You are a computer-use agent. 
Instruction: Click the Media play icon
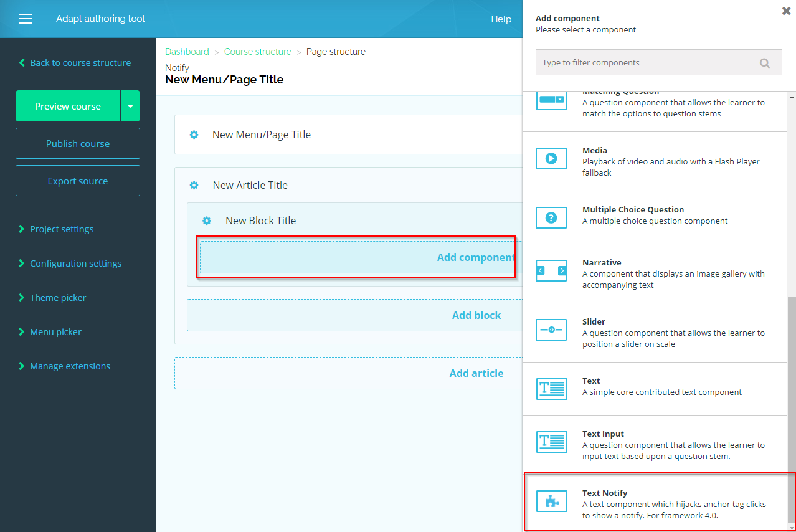pos(551,158)
